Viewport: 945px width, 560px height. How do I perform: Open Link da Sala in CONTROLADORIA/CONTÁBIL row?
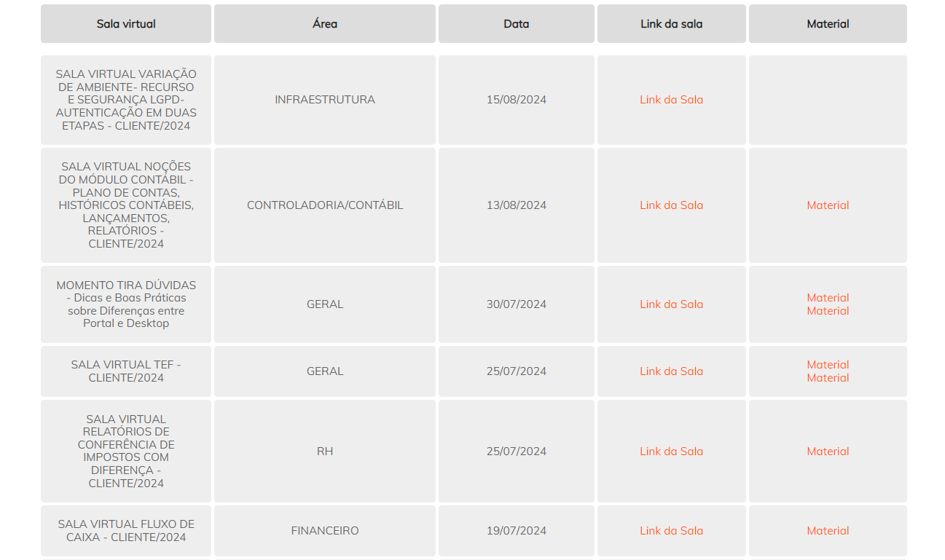[671, 205]
